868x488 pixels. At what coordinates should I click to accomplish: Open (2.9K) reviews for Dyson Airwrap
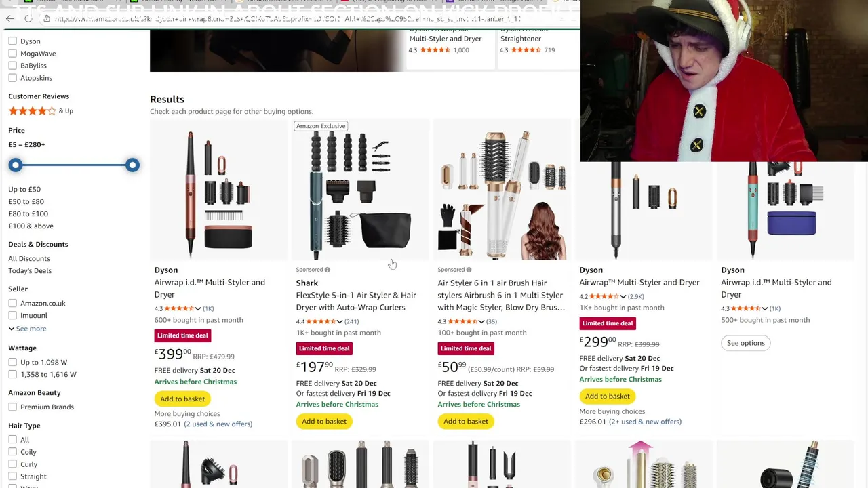[635, 297]
